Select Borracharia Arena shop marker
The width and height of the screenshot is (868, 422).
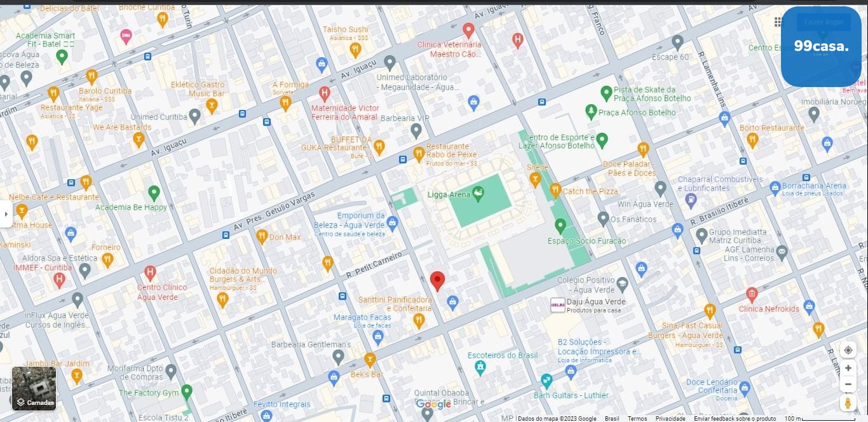[775, 188]
